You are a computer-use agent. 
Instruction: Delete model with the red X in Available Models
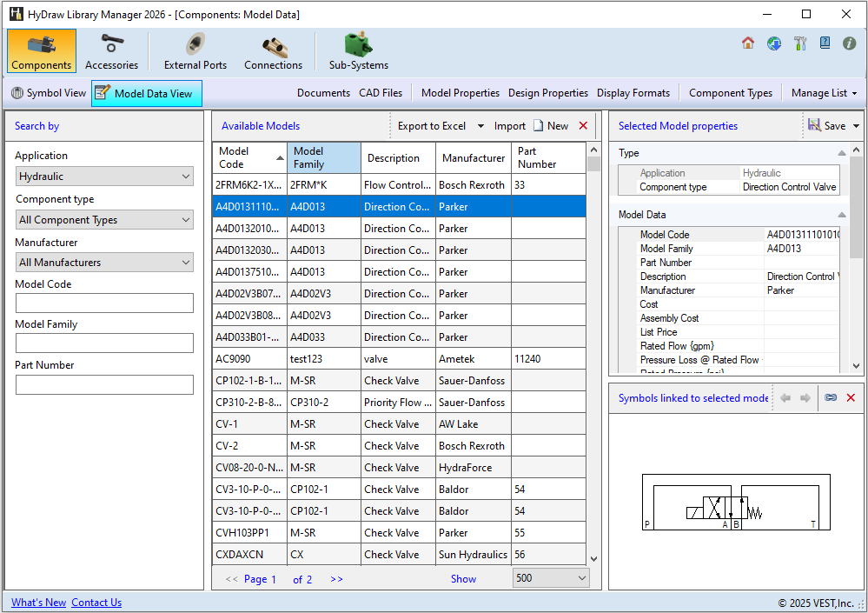583,126
